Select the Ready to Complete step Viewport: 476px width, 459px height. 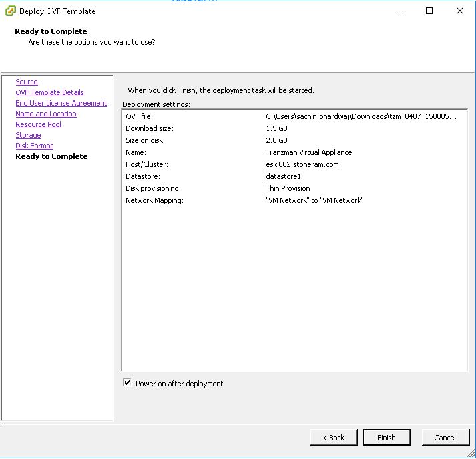point(51,156)
